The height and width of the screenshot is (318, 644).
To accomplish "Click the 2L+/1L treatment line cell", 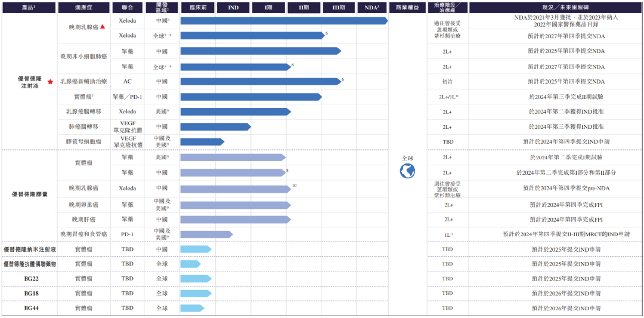I will (447, 97).
